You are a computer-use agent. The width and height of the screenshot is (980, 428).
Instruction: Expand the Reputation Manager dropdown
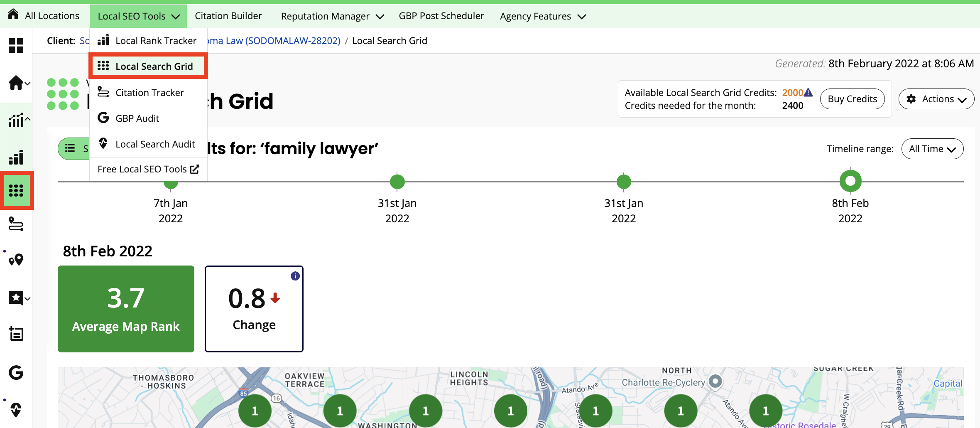[x=332, y=16]
